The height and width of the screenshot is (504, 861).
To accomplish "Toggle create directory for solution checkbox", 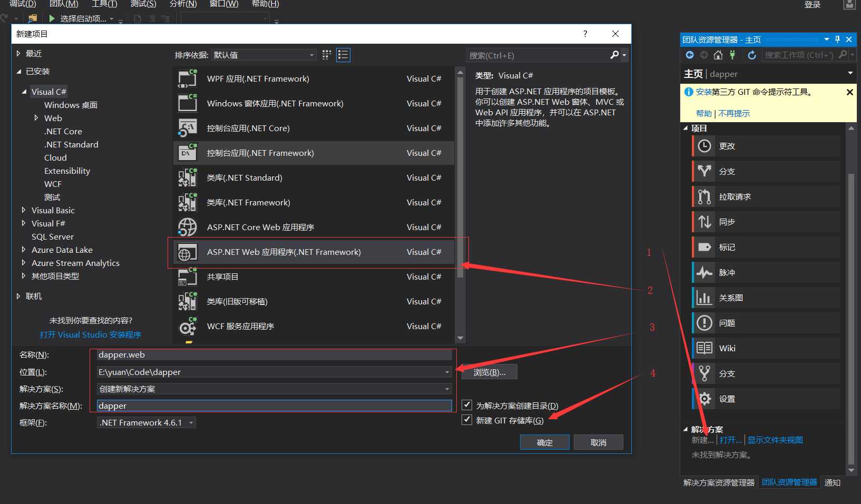I will 467,405.
